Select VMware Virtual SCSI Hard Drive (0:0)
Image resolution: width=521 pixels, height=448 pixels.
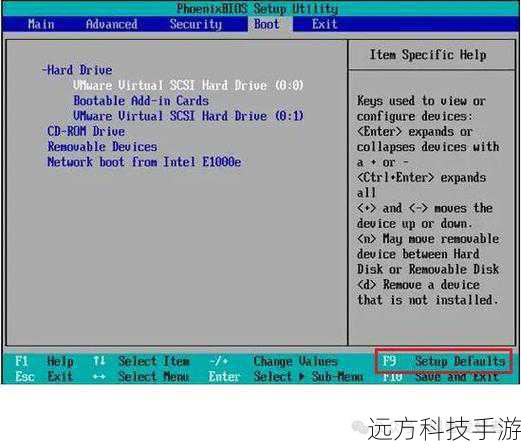[188, 85]
